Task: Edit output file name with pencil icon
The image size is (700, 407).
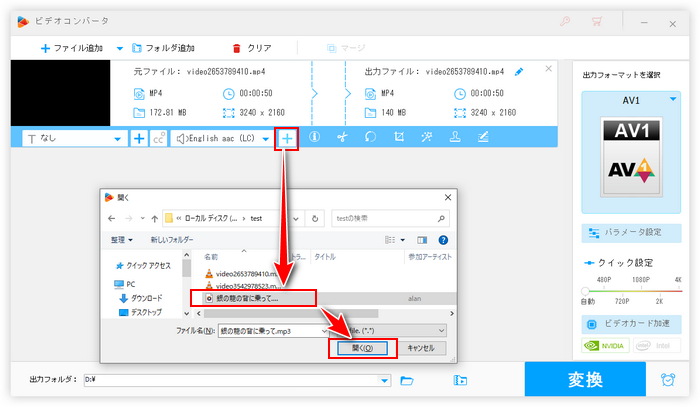Action: [x=519, y=71]
